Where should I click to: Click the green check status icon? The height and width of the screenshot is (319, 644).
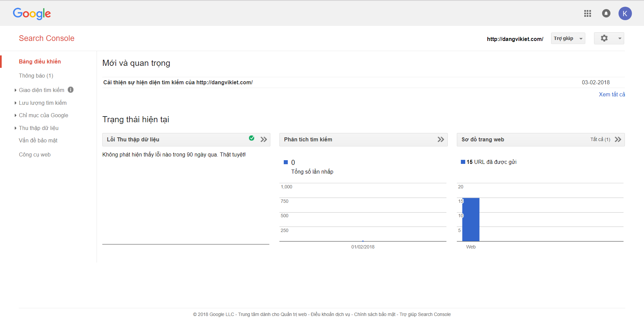point(252,138)
